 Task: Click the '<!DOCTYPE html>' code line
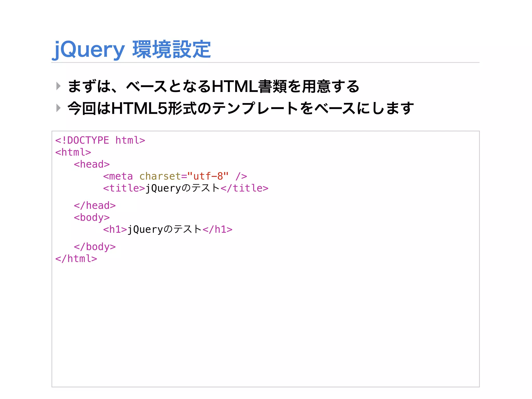tap(100, 141)
